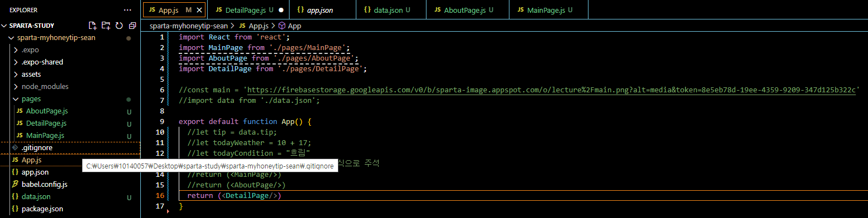Click the braces icon beside app.json in tree
The width and height of the screenshot is (868, 218).
pyautogui.click(x=15, y=172)
